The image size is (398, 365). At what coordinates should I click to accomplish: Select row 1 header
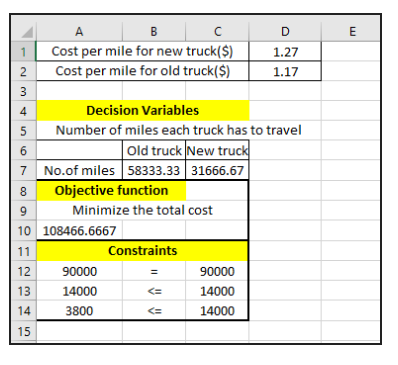(23, 52)
